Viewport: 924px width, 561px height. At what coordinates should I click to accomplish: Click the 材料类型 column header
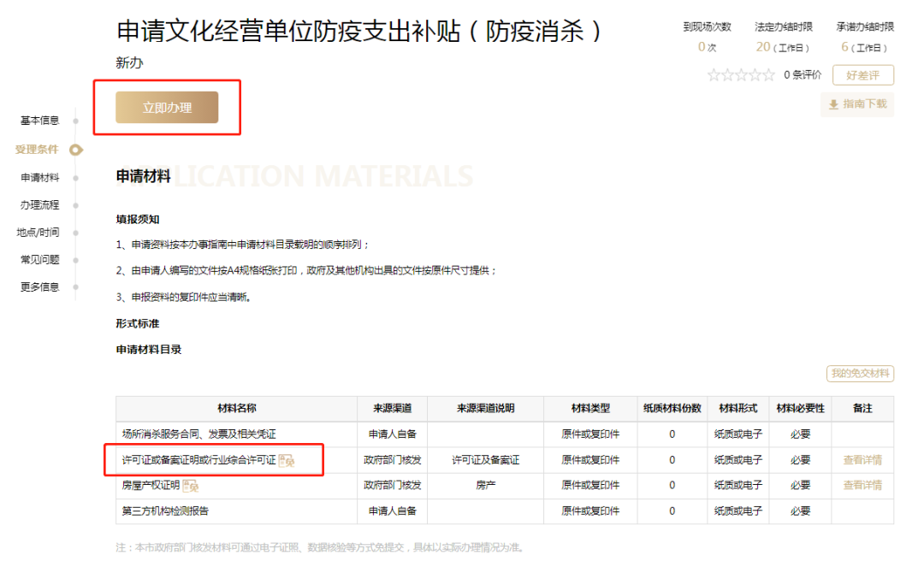[x=590, y=409]
